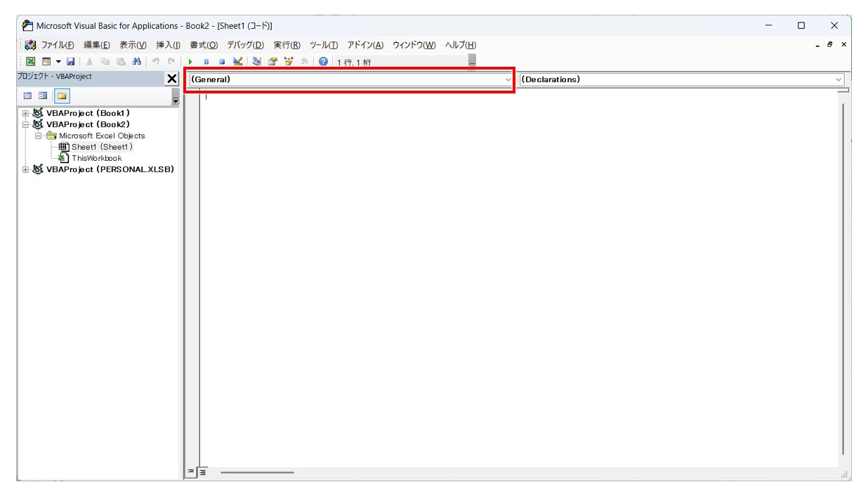Click the View Object icon in project pane

(43, 96)
